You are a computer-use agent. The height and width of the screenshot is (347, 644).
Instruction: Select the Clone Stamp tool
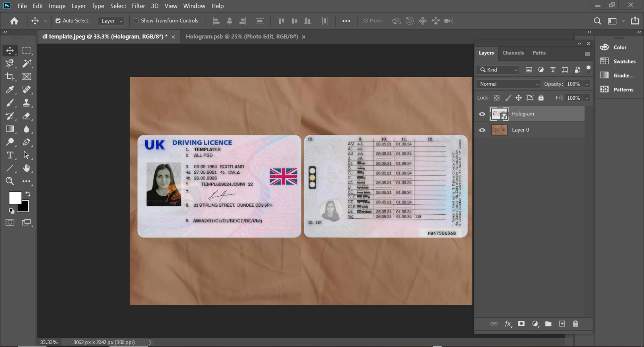coord(27,103)
